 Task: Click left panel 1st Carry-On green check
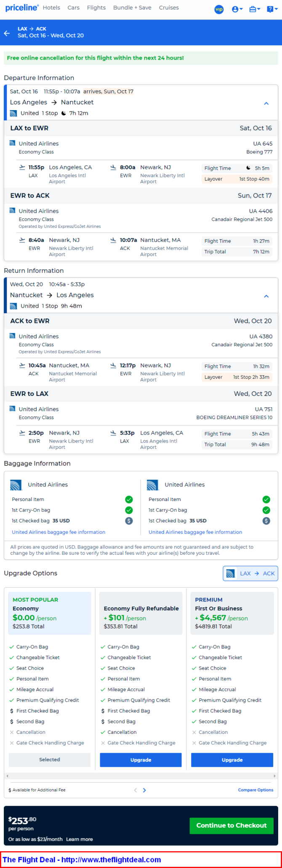click(x=129, y=510)
